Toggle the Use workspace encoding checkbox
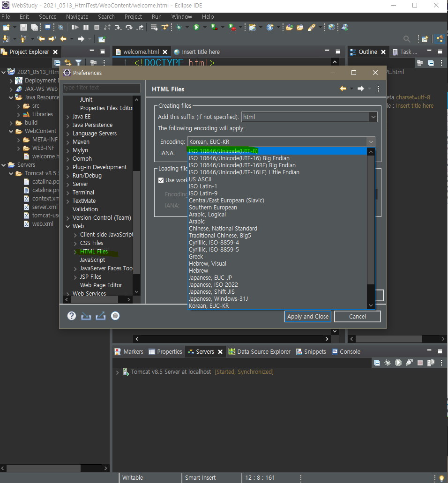 pos(161,180)
